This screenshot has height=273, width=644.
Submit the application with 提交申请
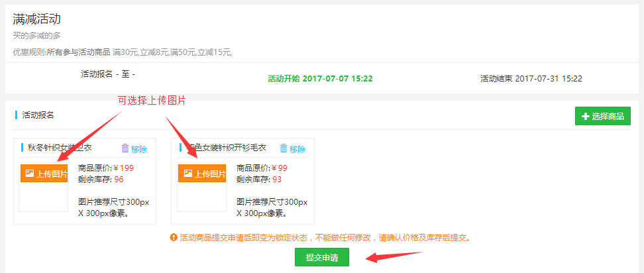coord(321,257)
